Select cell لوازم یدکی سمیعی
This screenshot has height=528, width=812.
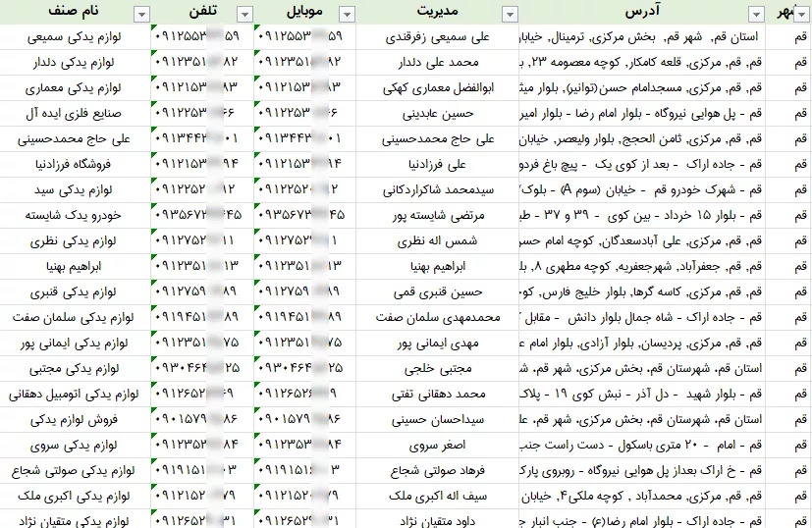tap(75, 36)
